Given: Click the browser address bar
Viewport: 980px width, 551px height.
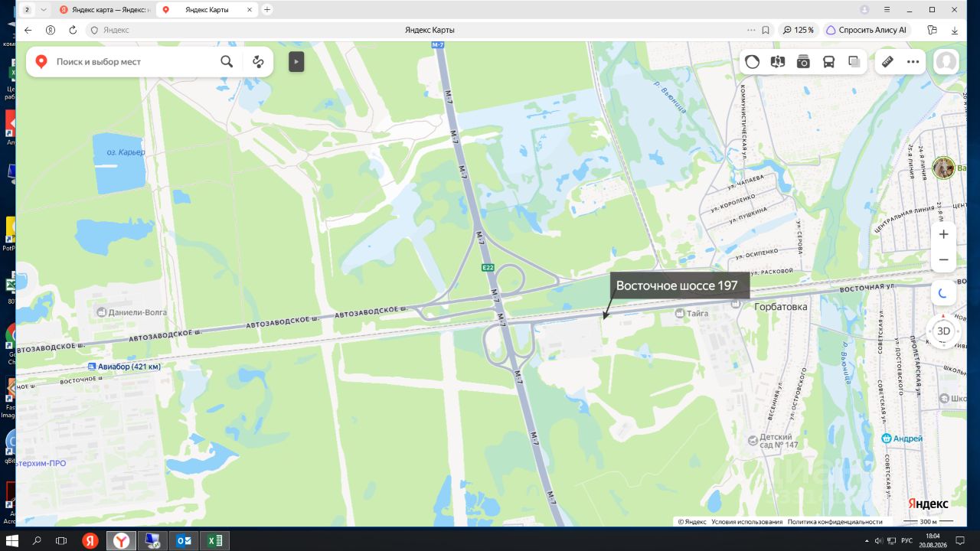Looking at the screenshot, I should pyautogui.click(x=430, y=30).
